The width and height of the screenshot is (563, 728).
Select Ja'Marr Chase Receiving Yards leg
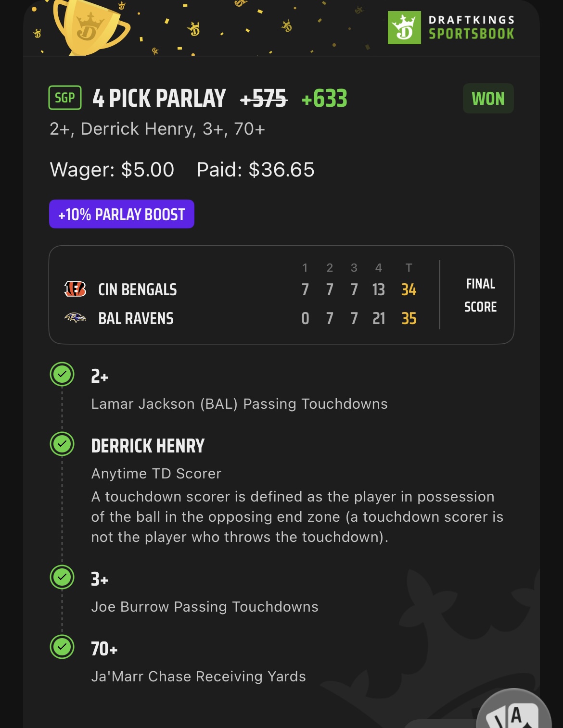click(x=198, y=662)
